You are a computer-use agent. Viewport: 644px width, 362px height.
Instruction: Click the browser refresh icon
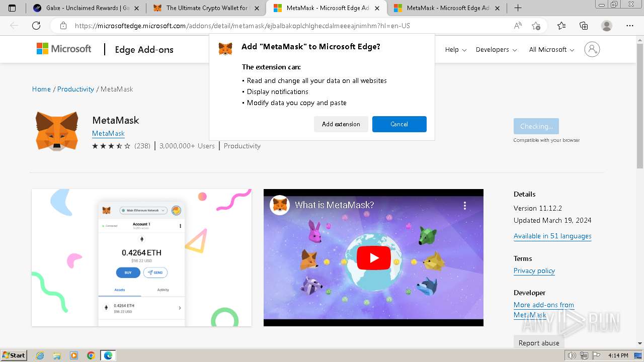(x=36, y=26)
